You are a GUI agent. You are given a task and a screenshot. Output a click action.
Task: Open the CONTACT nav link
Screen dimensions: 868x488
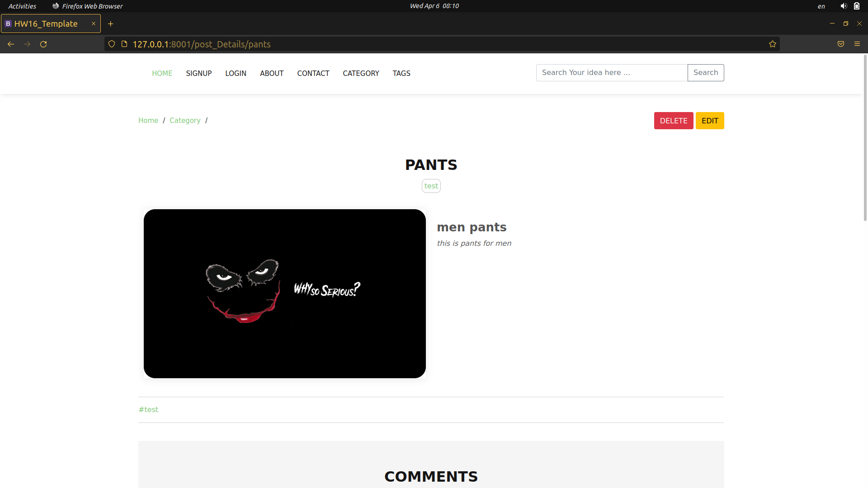click(x=313, y=73)
